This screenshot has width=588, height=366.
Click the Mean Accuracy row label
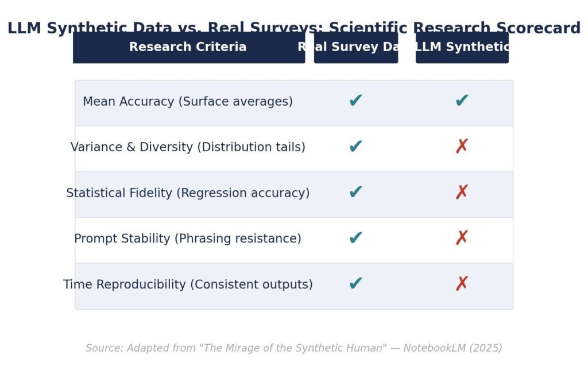click(x=188, y=102)
